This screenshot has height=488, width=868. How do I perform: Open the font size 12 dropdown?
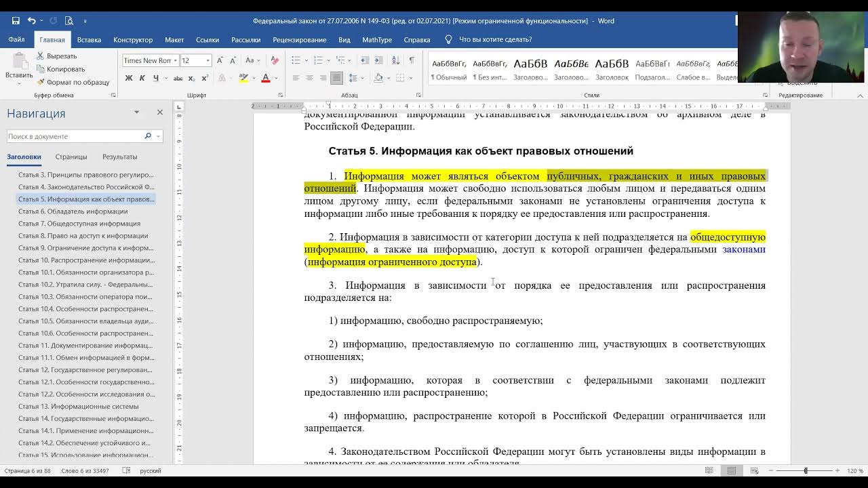208,60
